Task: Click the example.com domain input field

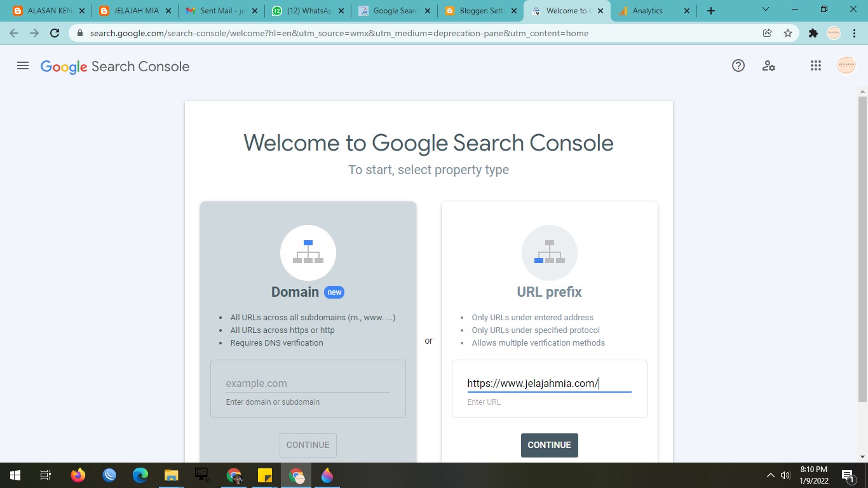Action: pyautogui.click(x=308, y=383)
